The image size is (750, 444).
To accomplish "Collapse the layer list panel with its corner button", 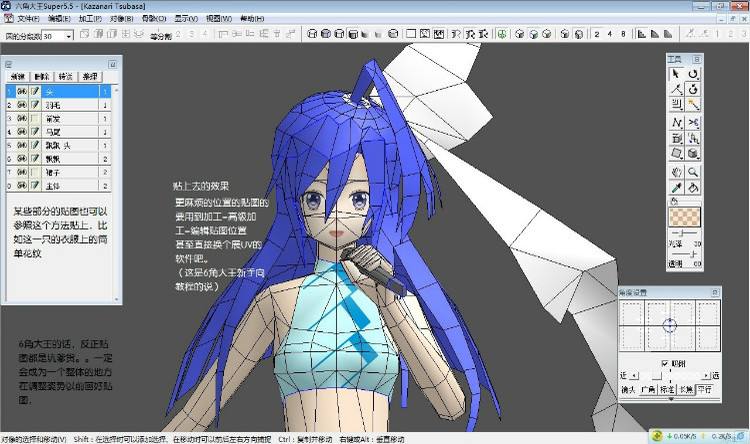I will coord(112,64).
